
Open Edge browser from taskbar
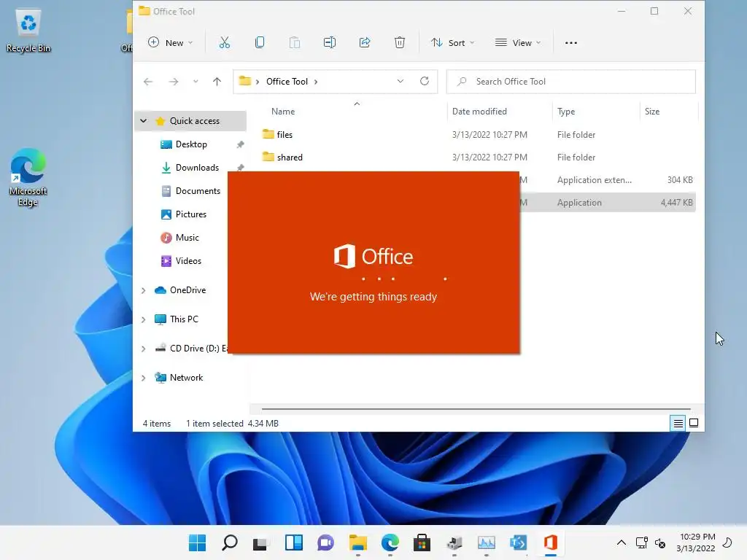click(390, 542)
